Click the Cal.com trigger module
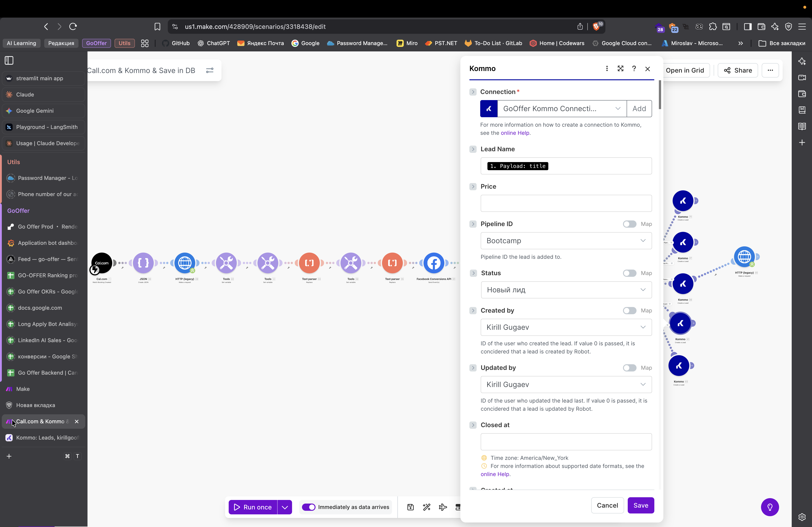This screenshot has height=527, width=812. [102, 263]
